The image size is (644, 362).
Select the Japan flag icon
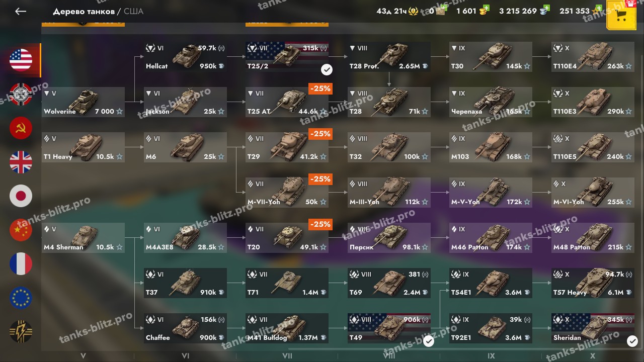tap(21, 196)
